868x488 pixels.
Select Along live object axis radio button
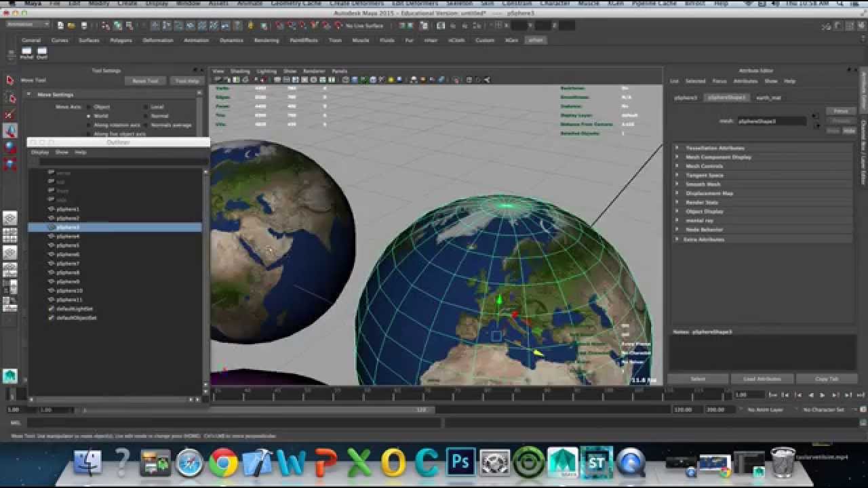[x=88, y=134]
